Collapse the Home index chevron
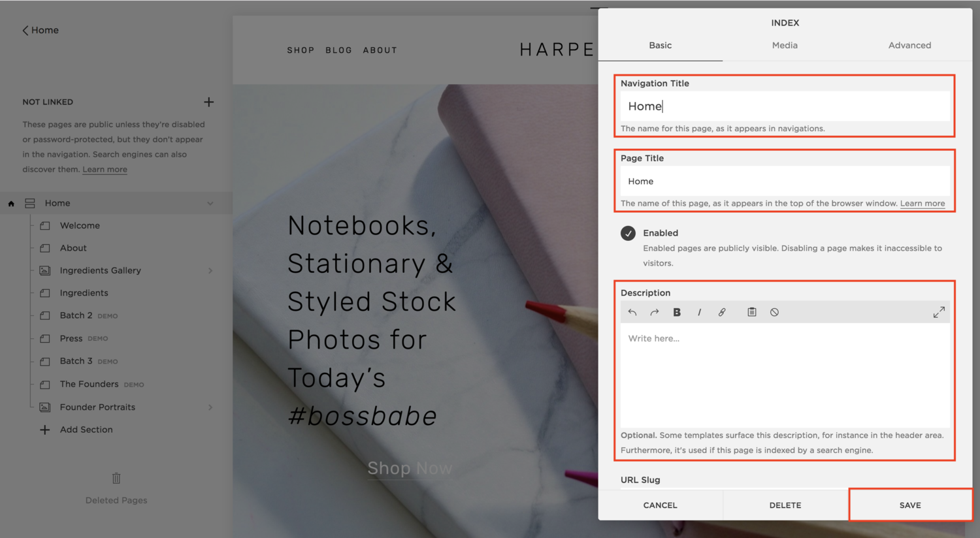 point(210,204)
